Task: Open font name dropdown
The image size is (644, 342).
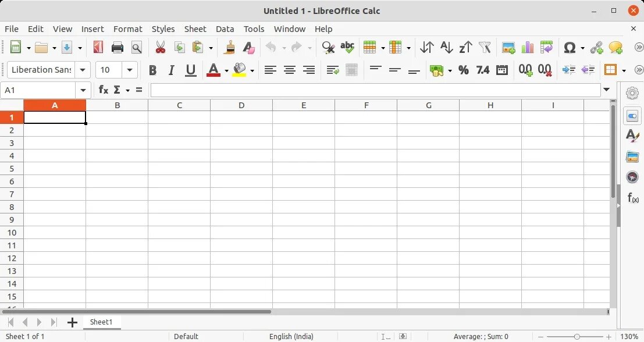Action: [83, 70]
